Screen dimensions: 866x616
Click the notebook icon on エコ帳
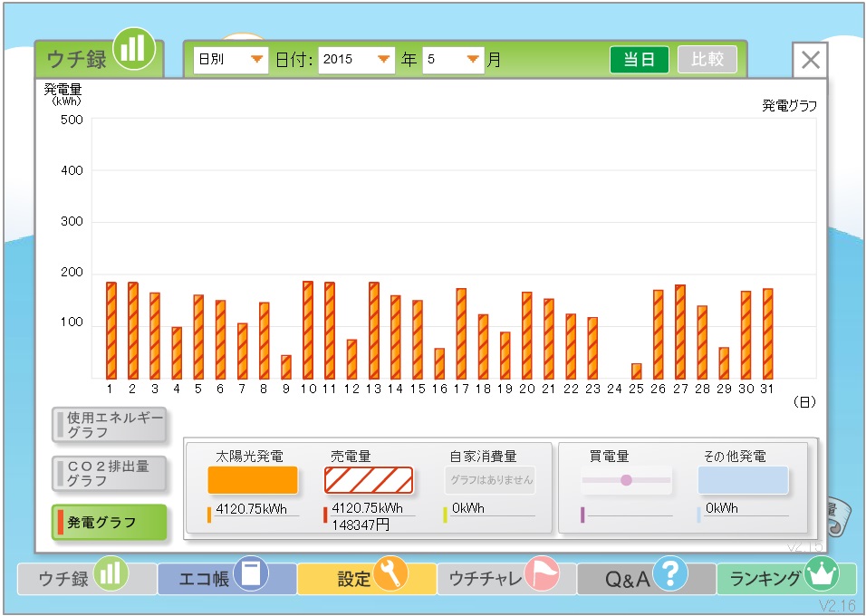pyautogui.click(x=251, y=573)
